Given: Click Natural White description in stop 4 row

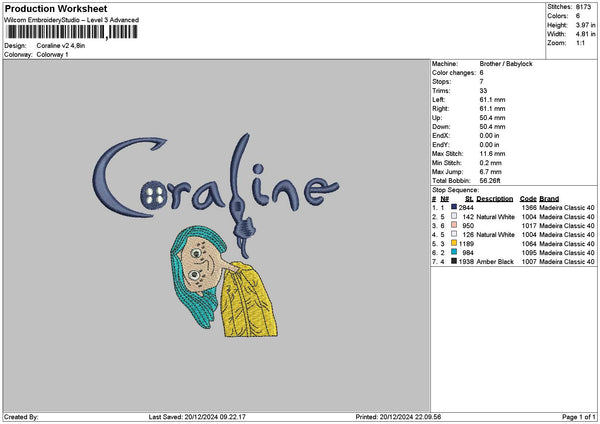Looking at the screenshot, I should pyautogui.click(x=496, y=235).
